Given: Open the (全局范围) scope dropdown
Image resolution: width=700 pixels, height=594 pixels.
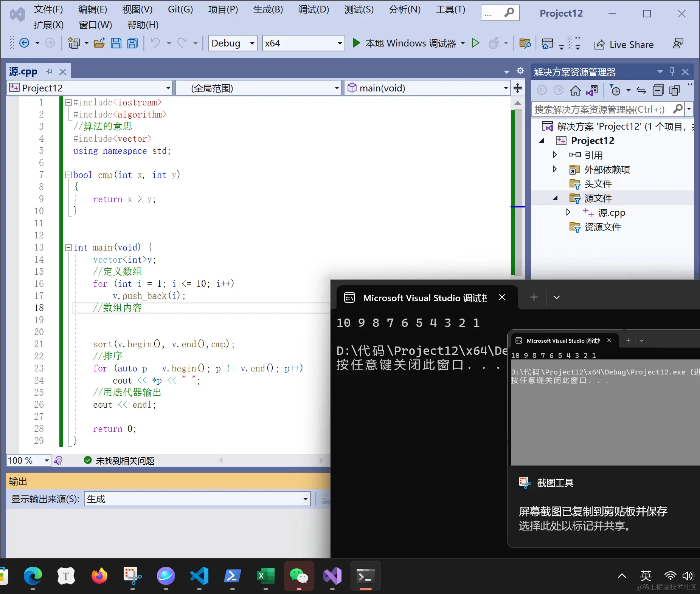Looking at the screenshot, I should pyautogui.click(x=259, y=88).
